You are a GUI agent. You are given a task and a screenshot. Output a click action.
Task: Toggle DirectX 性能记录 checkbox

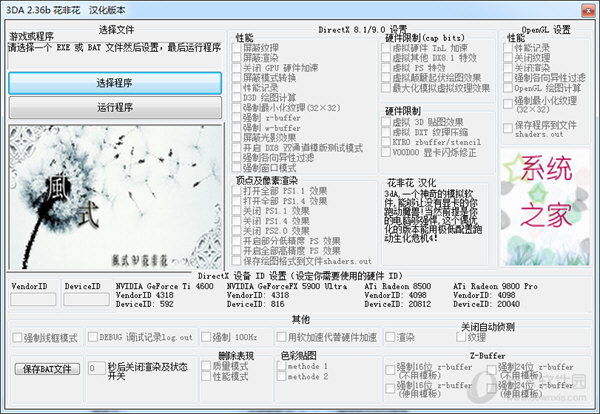point(236,88)
